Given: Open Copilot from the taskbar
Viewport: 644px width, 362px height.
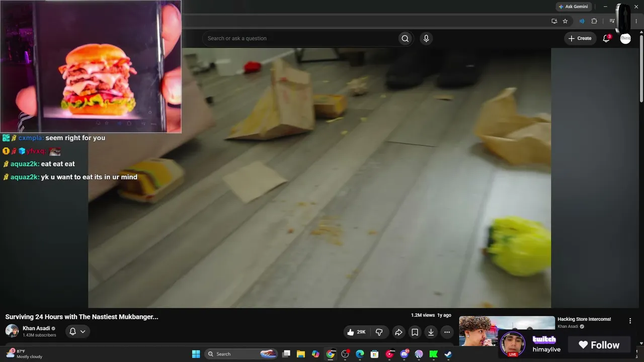Looking at the screenshot, I should pyautogui.click(x=315, y=354).
